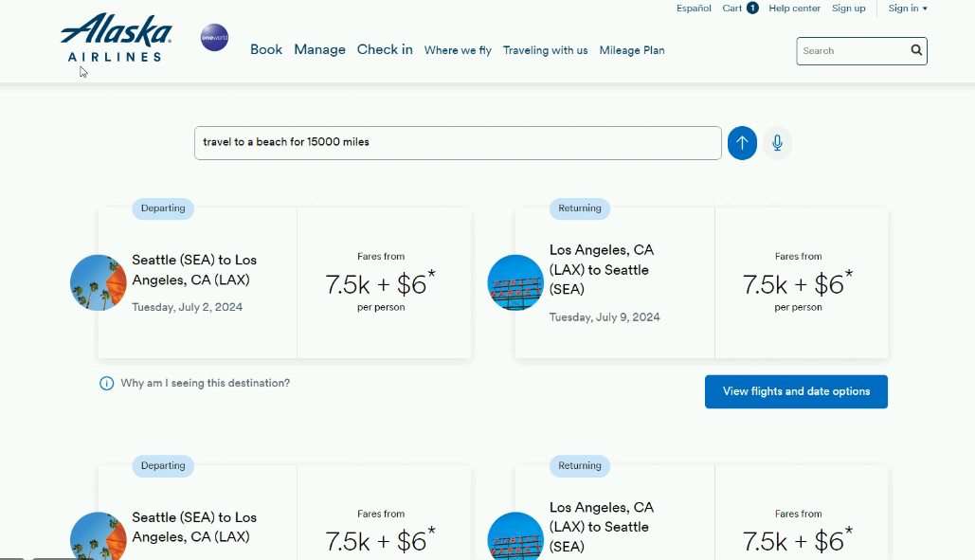Click first Returning fare 7.5k + $6
The width and height of the screenshot is (975, 560).
pos(798,283)
